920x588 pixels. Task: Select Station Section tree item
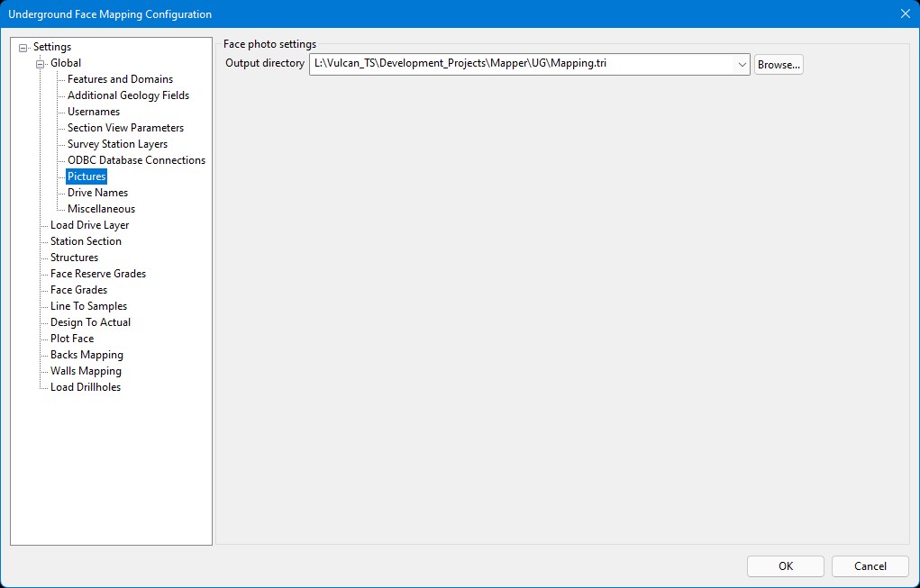click(x=86, y=241)
